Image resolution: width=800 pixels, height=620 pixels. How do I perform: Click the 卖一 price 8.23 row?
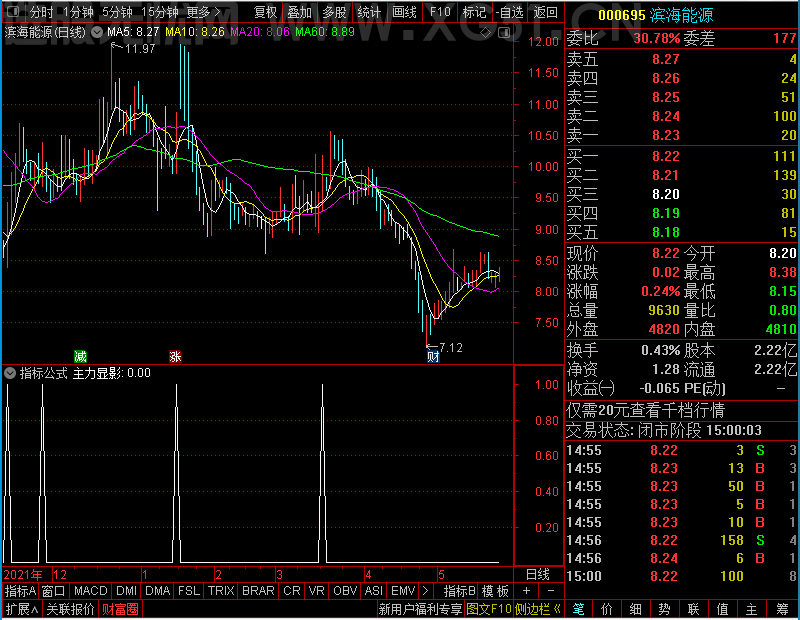681,135
